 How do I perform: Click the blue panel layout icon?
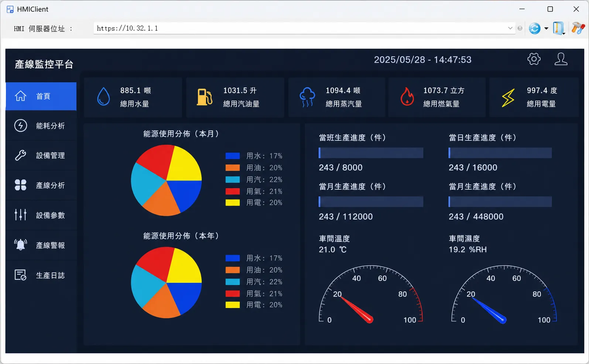click(x=559, y=28)
